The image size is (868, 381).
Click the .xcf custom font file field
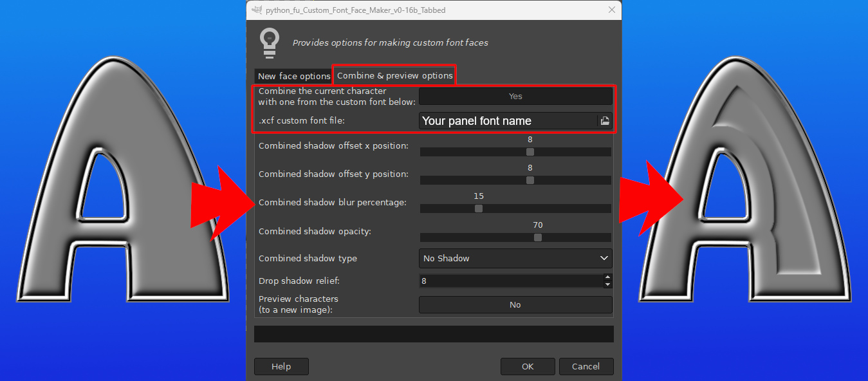pyautogui.click(x=509, y=121)
